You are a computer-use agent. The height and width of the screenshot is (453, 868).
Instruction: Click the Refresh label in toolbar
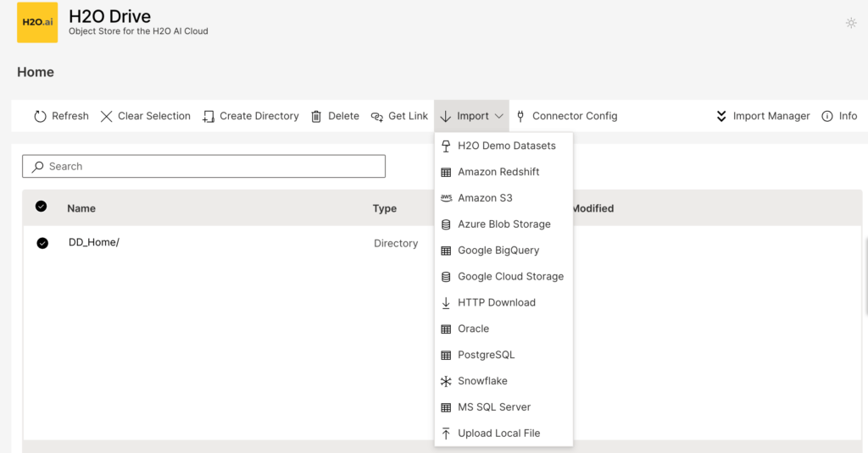pyautogui.click(x=70, y=116)
